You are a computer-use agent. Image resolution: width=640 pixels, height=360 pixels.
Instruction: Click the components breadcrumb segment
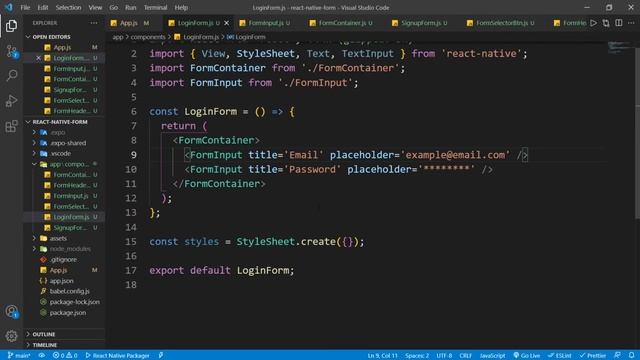[148, 37]
